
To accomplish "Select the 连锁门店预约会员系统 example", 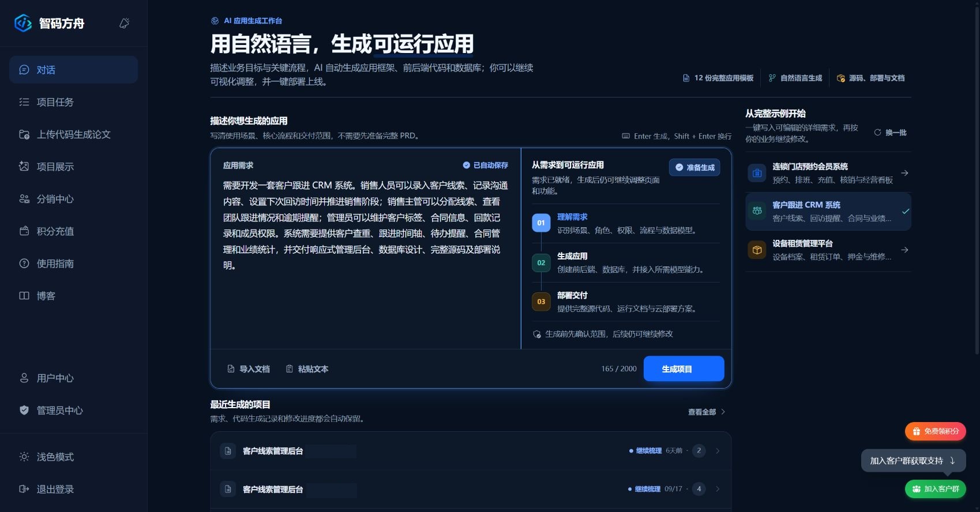I will tap(828, 173).
